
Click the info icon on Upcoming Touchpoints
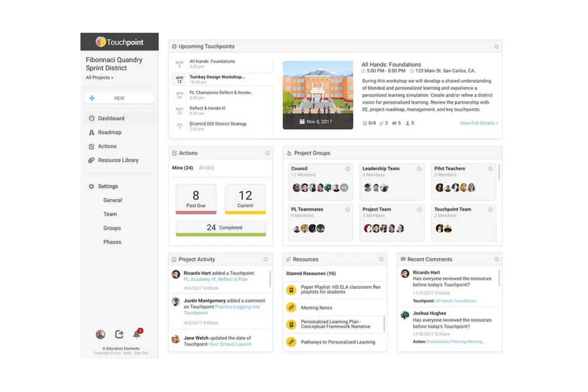(496, 46)
